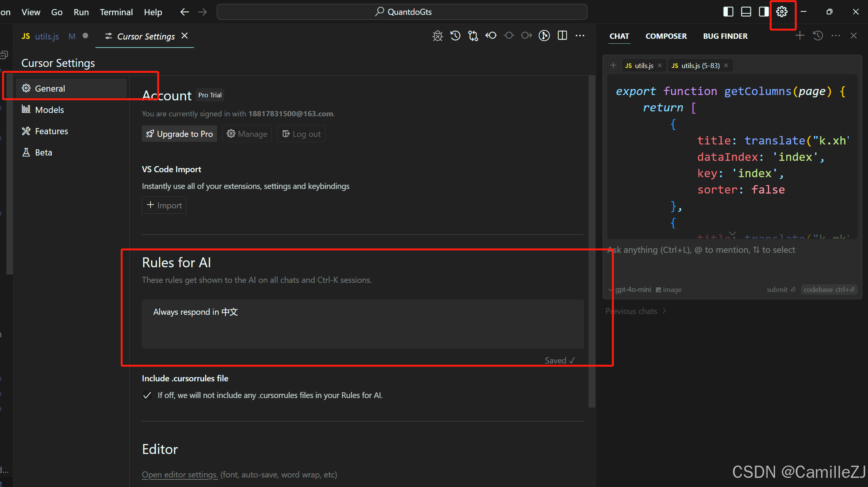Split the editor right
The image size is (868, 487).
pyautogui.click(x=562, y=36)
